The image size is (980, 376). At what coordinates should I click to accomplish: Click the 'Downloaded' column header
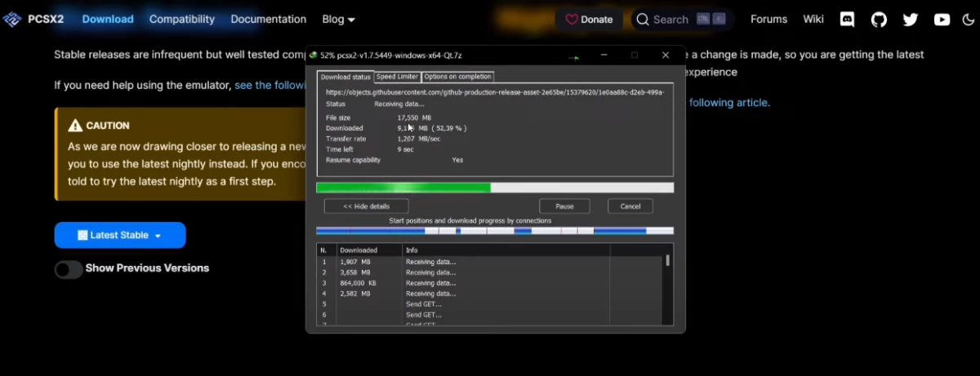point(368,250)
